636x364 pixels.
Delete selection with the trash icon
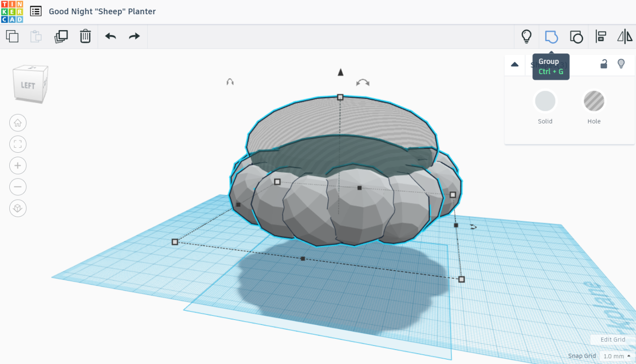tap(85, 36)
